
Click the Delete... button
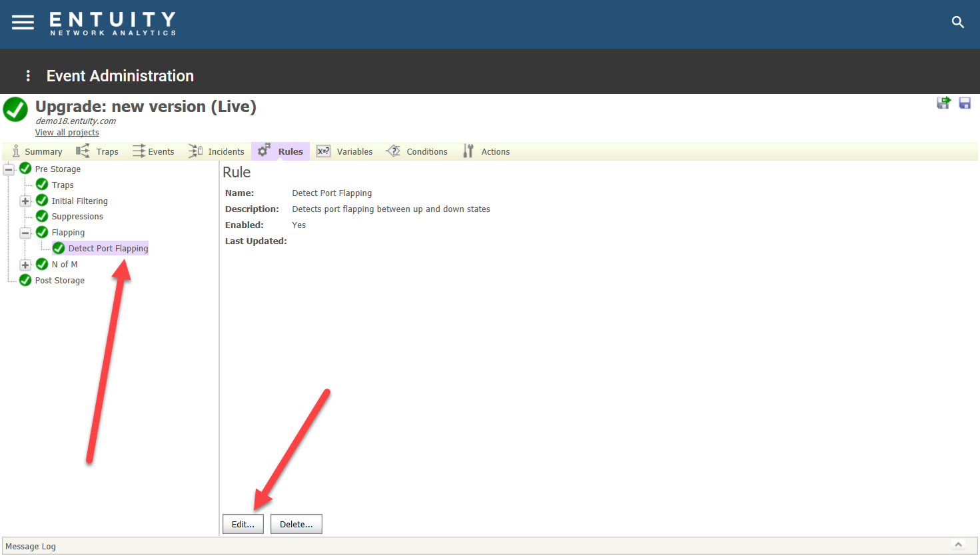tap(296, 524)
